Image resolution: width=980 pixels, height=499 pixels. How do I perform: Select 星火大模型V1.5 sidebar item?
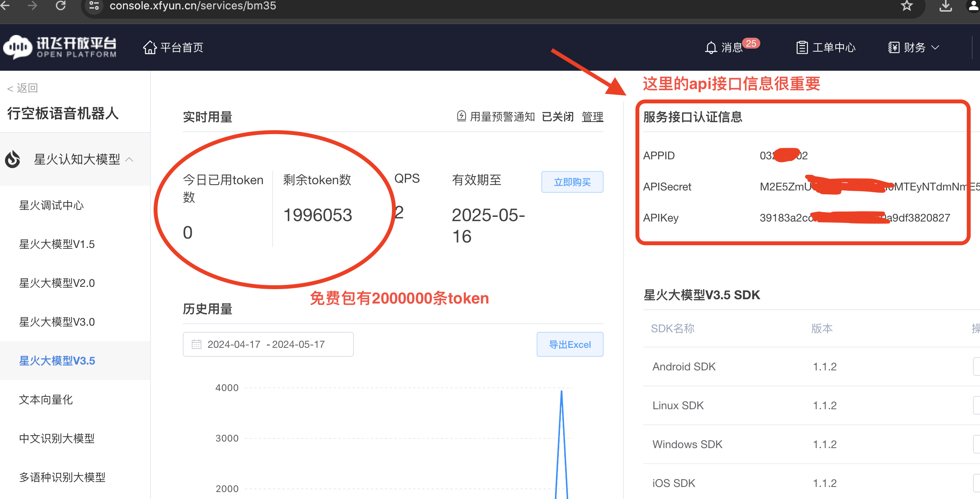click(x=57, y=244)
